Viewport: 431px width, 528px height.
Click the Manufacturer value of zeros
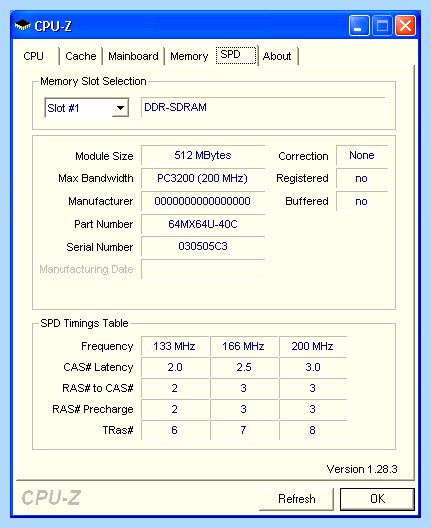tap(203, 201)
